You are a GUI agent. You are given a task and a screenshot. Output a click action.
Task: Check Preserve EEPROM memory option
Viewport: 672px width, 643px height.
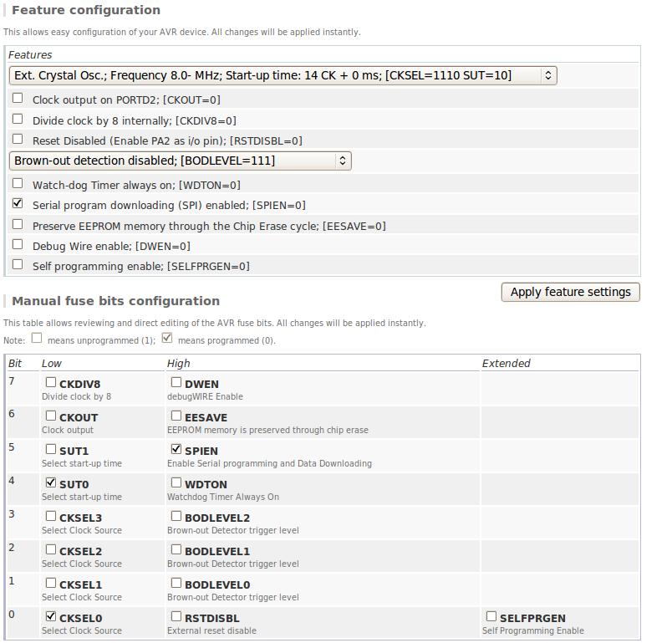(x=18, y=224)
